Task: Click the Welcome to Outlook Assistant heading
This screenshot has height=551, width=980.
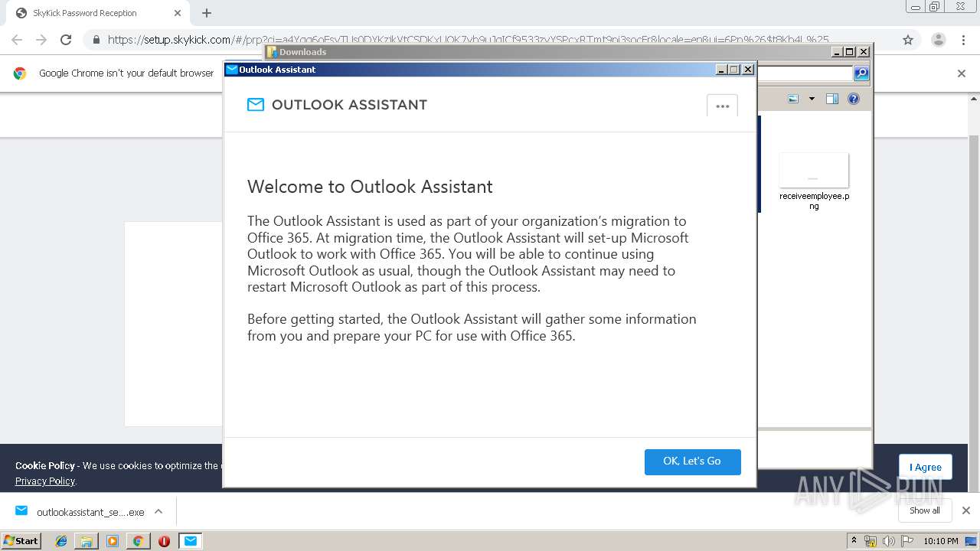Action: (x=370, y=187)
